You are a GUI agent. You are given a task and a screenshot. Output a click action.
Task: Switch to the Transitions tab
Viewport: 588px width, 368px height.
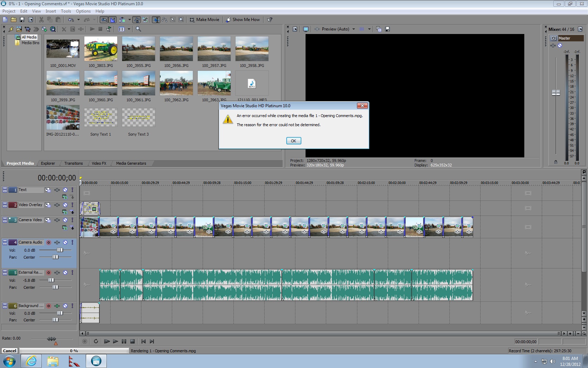pyautogui.click(x=73, y=163)
